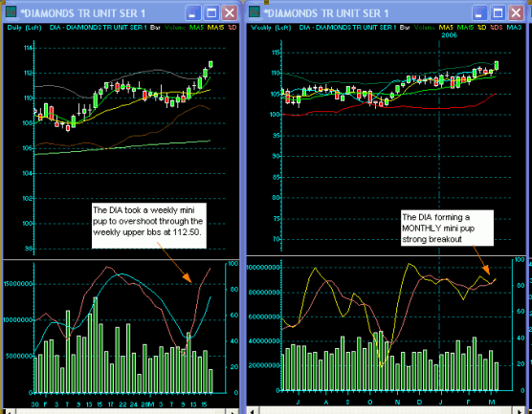
Task: Minimize the weekly DIAMONDS chart window
Action: 479,13
